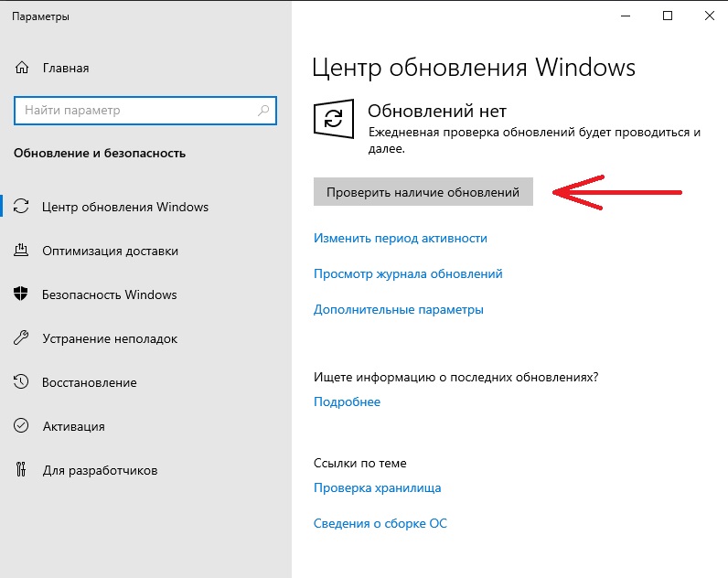
Task: Open "Изменить период активности" link
Action: tap(400, 238)
